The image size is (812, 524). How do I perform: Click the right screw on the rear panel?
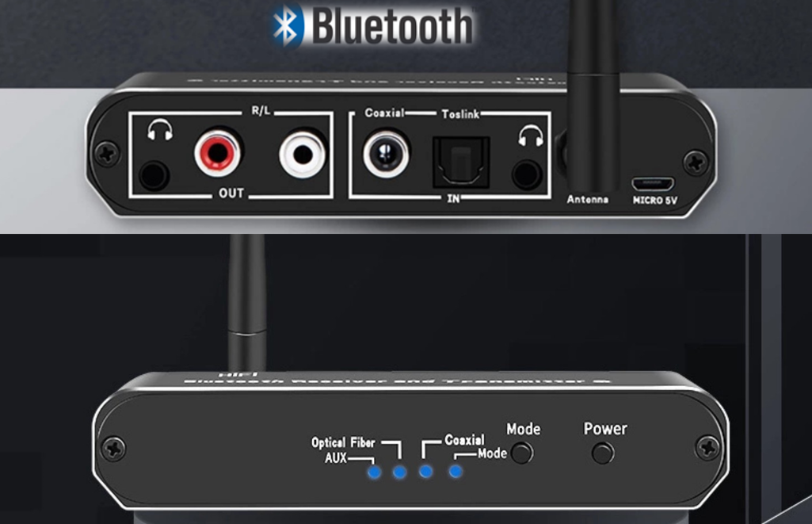[x=696, y=163]
